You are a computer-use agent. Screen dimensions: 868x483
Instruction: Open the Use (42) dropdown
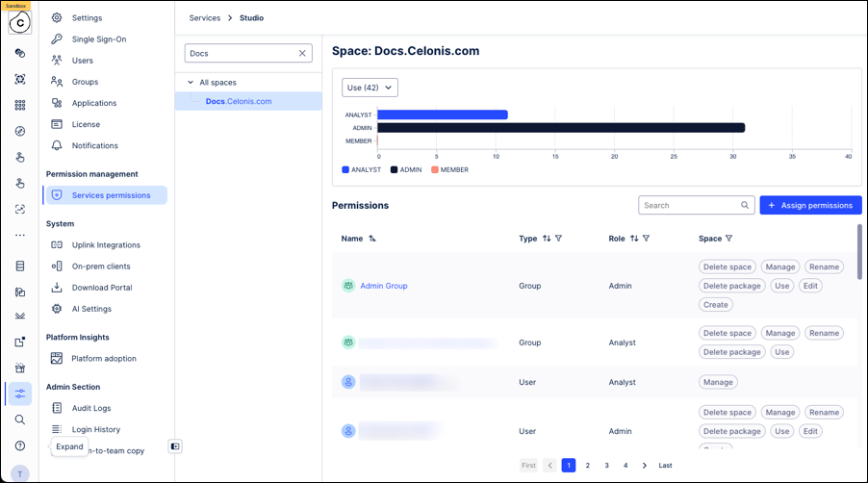point(370,88)
